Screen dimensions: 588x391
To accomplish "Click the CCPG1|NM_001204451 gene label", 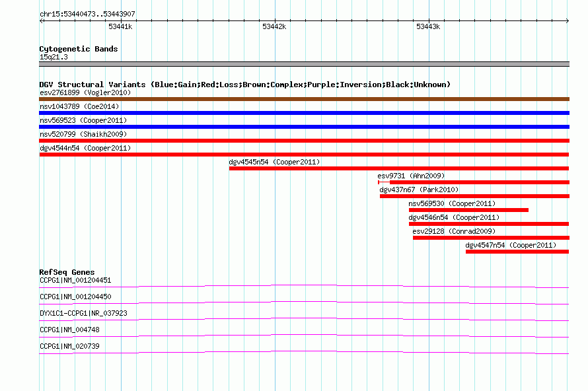I will click(75, 281).
